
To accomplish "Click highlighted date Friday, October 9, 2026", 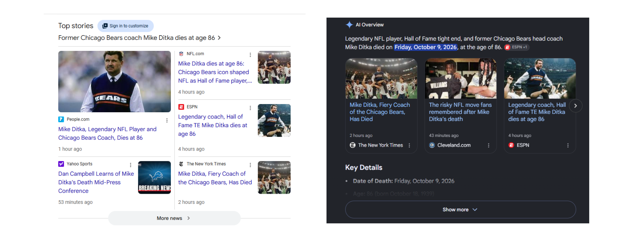I will (x=425, y=47).
